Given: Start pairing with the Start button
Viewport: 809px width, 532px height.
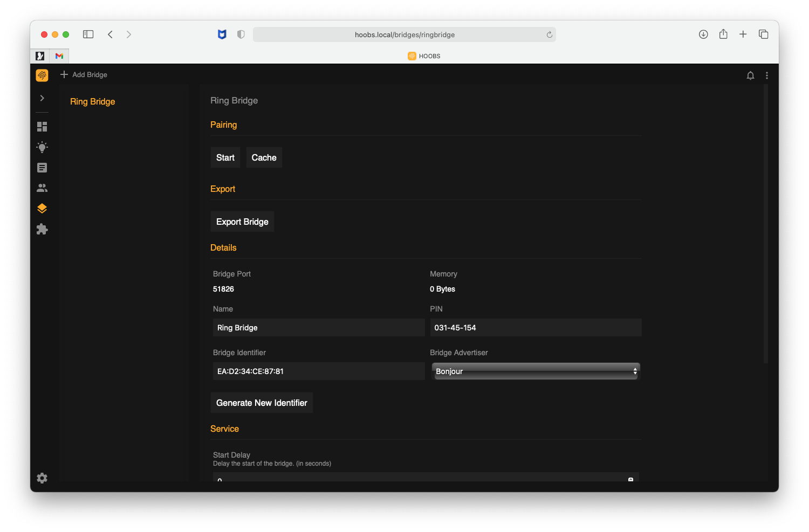Looking at the screenshot, I should point(225,157).
